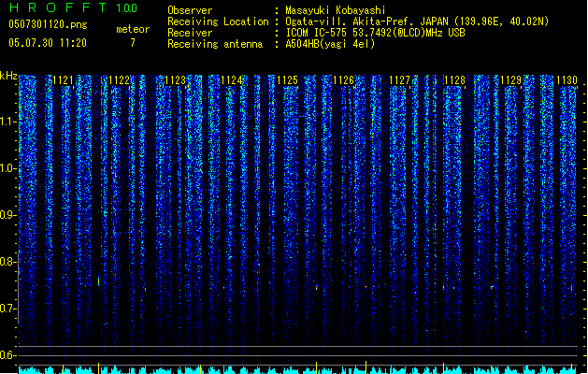Click the "Receiving Location" label
This screenshot has height=374, width=588.
point(218,22)
